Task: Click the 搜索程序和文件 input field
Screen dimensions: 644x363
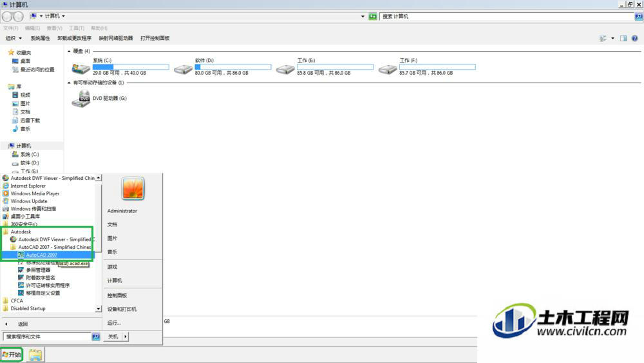Action: coord(47,337)
